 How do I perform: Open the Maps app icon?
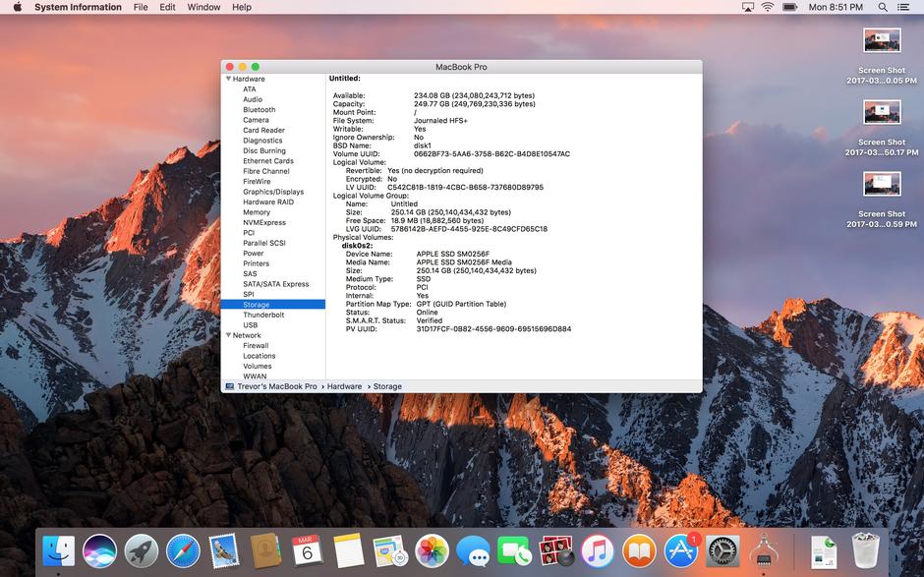pos(390,551)
